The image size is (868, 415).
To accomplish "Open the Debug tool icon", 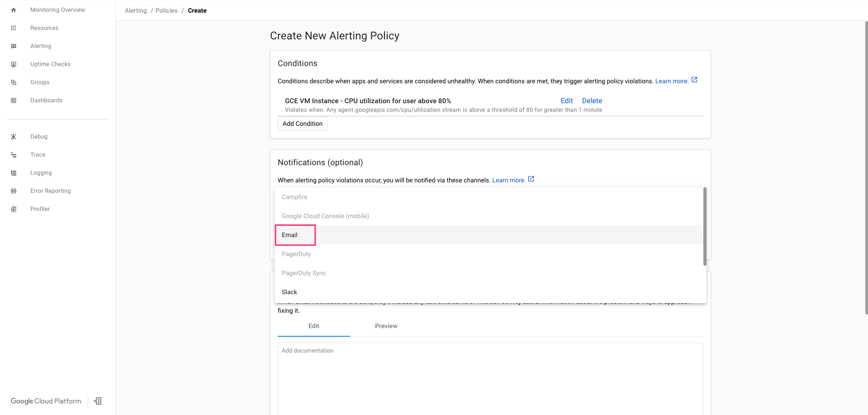I will pyautogui.click(x=14, y=136).
